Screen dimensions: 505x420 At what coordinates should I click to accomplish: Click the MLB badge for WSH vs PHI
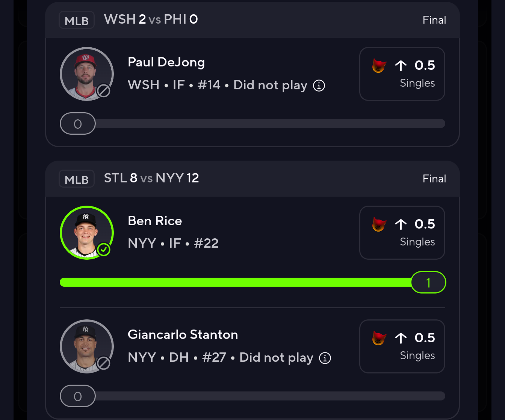point(77,20)
